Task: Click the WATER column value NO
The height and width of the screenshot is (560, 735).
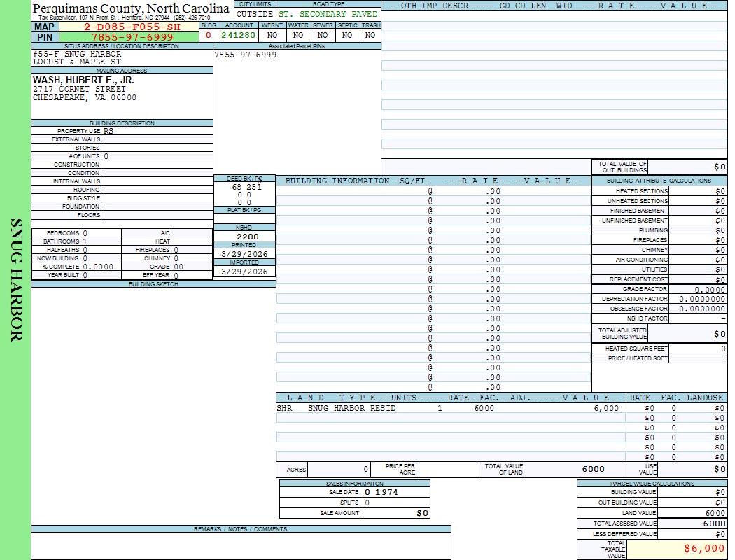Action: click(x=298, y=35)
